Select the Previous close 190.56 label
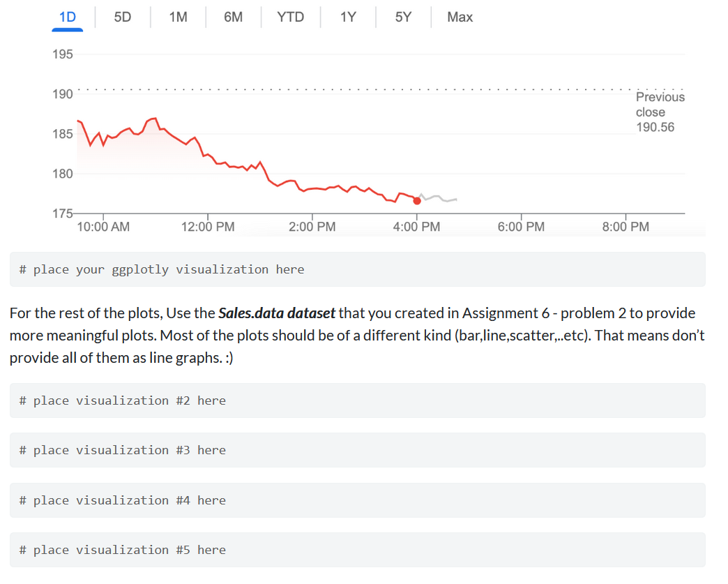 pos(660,112)
